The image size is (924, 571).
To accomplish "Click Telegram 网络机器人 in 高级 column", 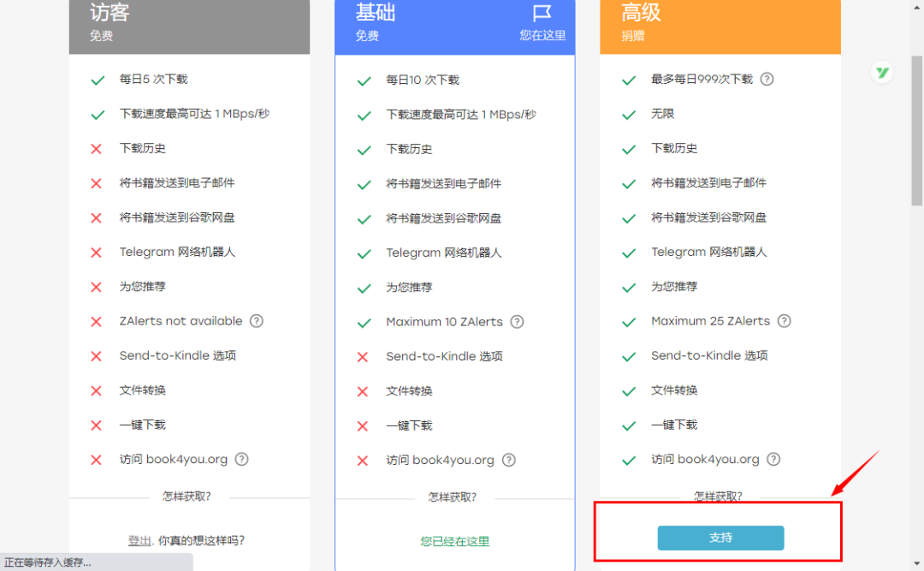I will click(x=709, y=252).
